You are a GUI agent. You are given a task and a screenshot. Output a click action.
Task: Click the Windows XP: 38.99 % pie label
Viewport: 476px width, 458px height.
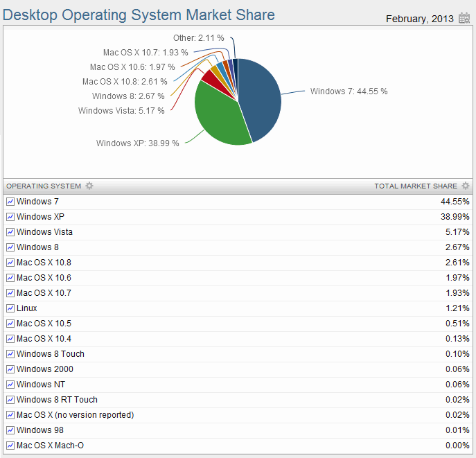click(x=137, y=143)
